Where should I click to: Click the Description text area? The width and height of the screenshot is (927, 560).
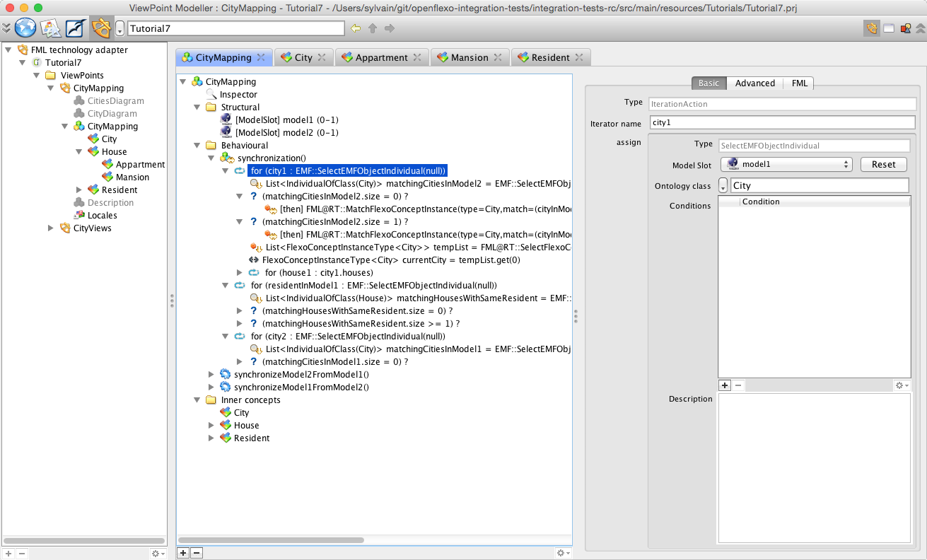815,468
